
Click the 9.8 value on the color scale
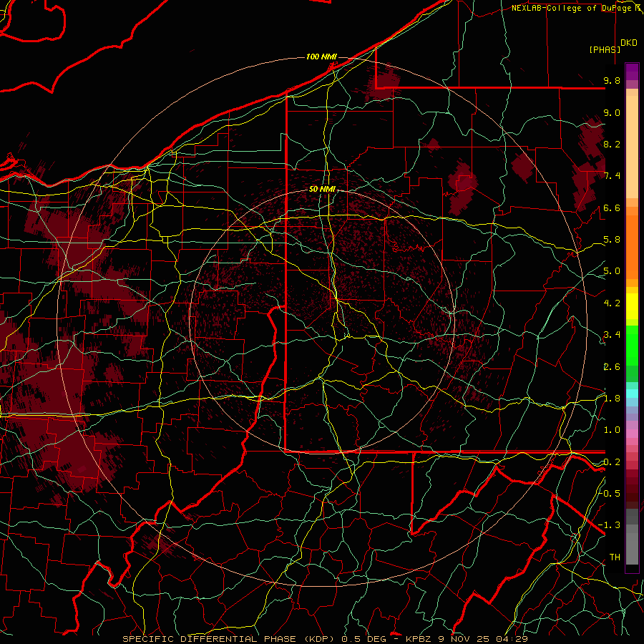pyautogui.click(x=612, y=80)
